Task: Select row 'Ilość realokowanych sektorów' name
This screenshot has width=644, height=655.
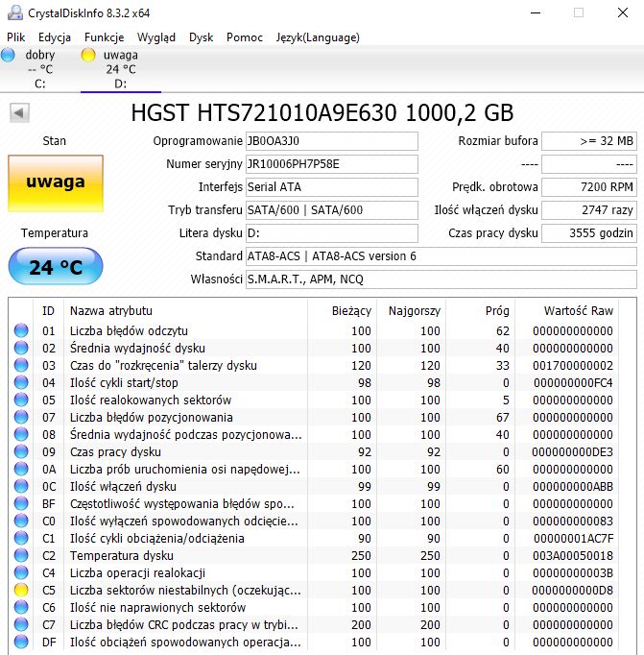Action: (151, 400)
